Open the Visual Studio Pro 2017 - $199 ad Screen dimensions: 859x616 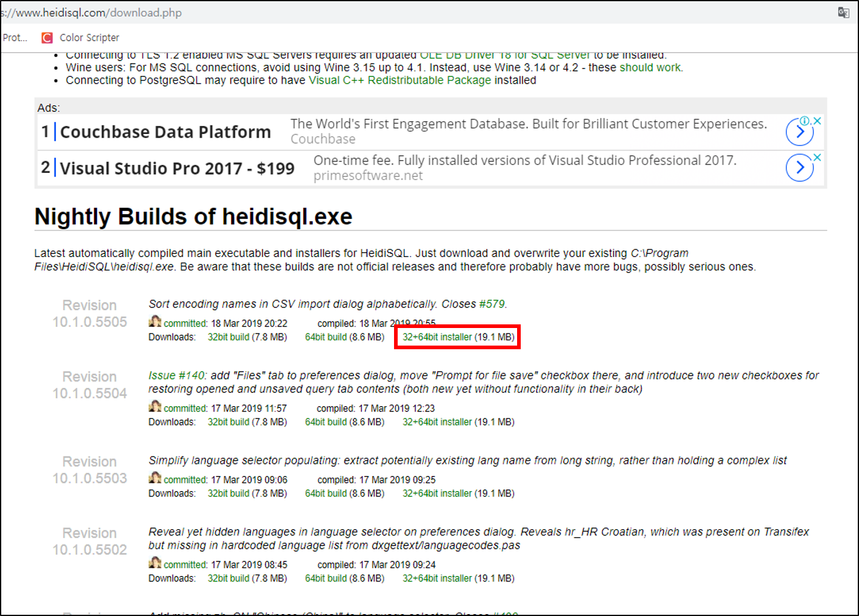tap(177, 168)
